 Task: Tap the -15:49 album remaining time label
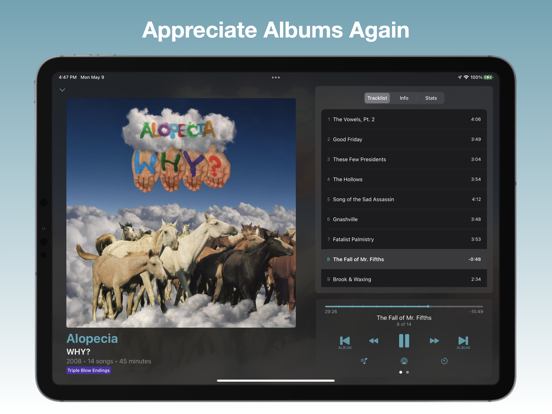476,312
